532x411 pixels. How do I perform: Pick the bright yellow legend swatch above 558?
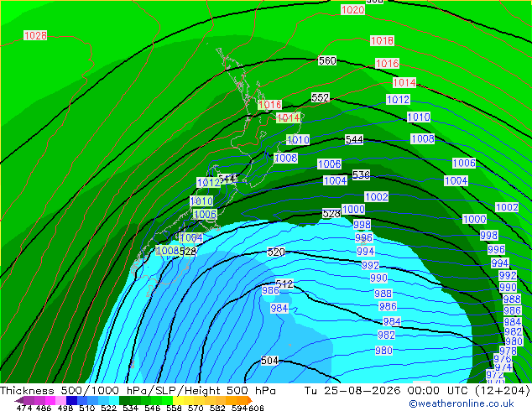point(178,400)
